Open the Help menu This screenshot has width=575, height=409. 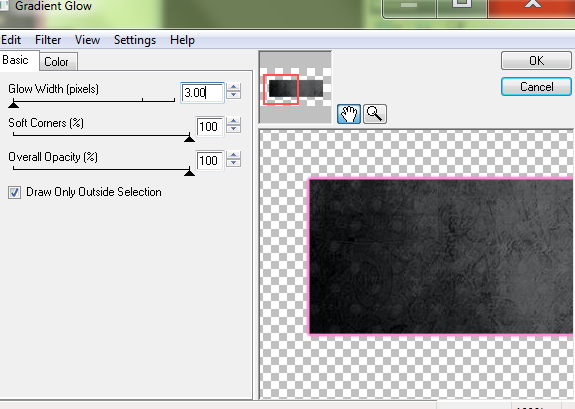(x=182, y=40)
